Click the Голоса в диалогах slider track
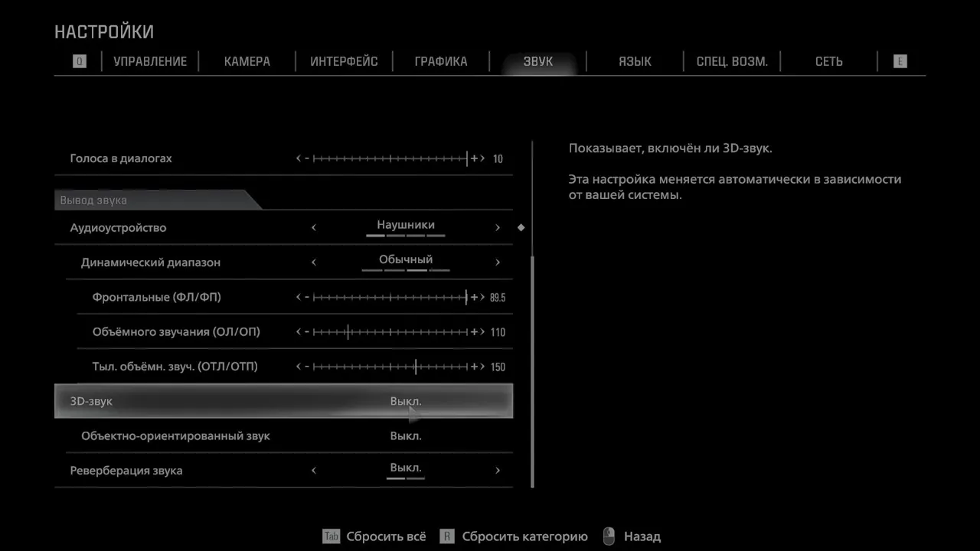 [390, 158]
